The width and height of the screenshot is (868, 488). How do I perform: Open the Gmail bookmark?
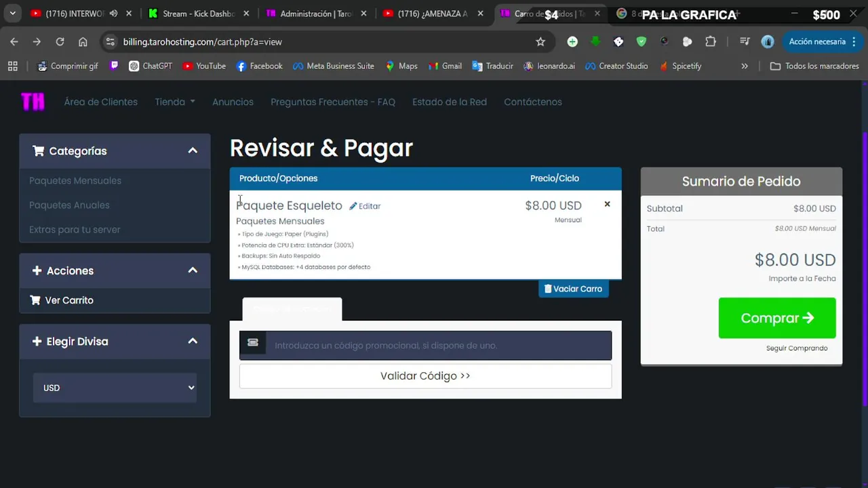[445, 66]
